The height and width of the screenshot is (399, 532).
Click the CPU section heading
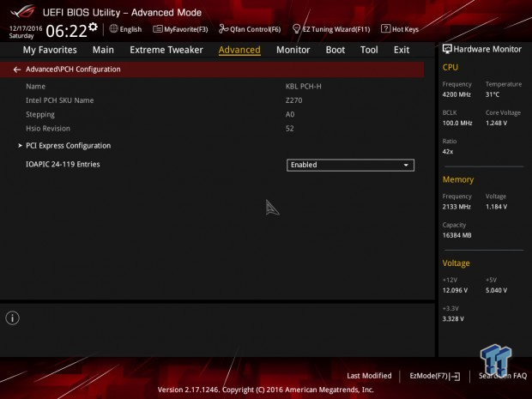(x=450, y=67)
